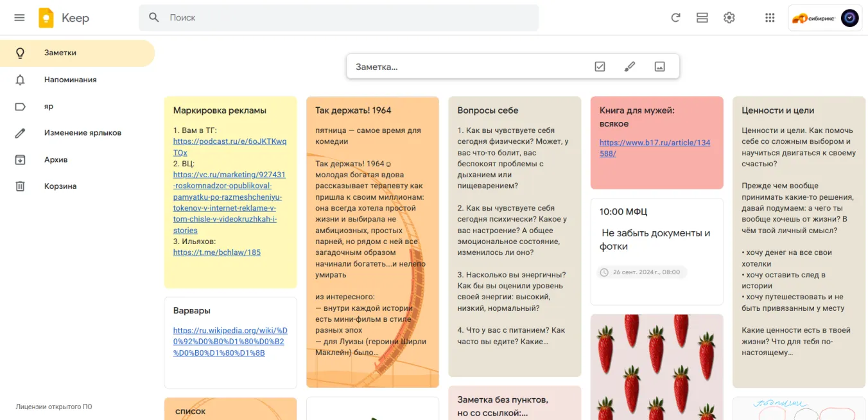
Task: Open the t.me/bchlaw/185 link
Action: coord(217,252)
